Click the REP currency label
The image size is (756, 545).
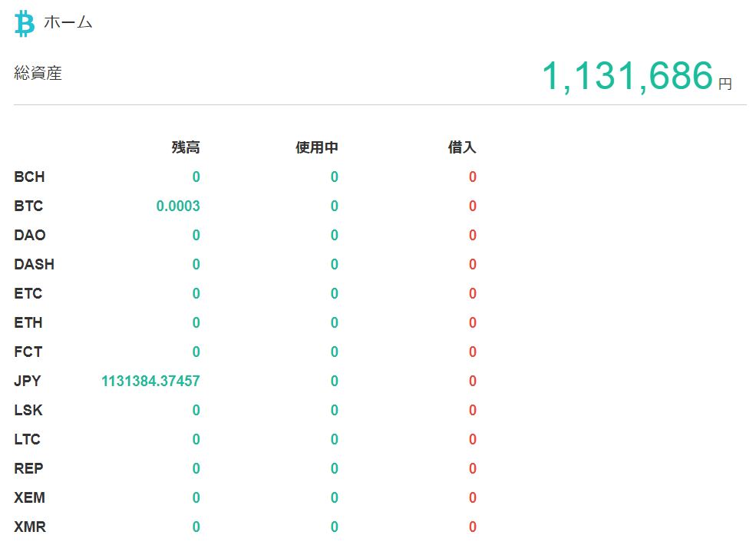pos(28,468)
